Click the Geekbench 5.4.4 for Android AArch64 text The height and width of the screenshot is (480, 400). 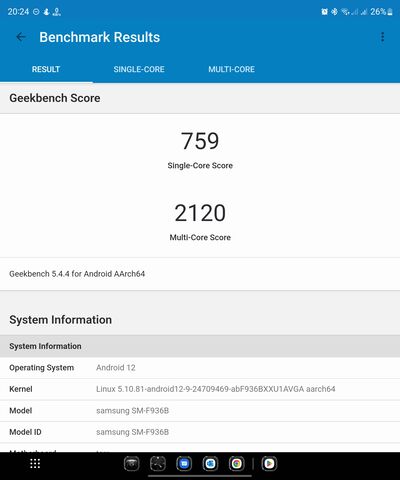click(77, 274)
